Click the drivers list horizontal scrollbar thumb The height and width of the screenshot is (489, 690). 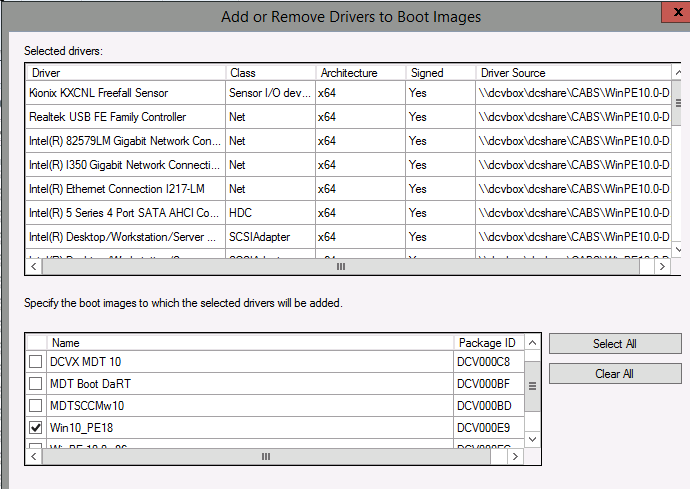click(341, 266)
